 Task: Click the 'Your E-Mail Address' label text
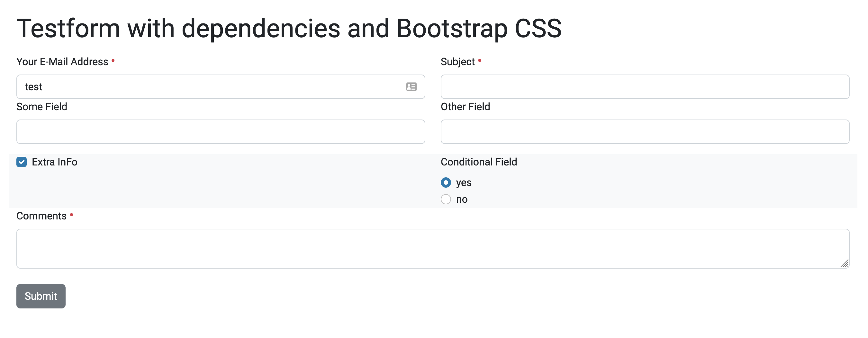(62, 62)
